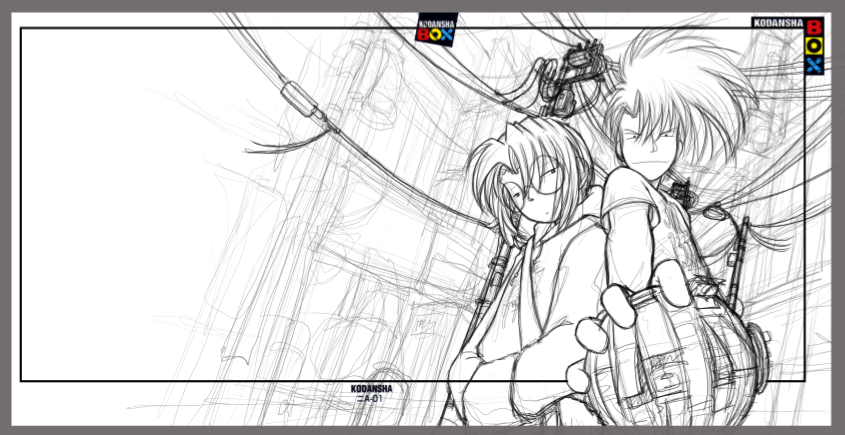Click the face of the character wearing glasses
Image resolution: width=845 pixels, height=435 pixels.
click(x=538, y=190)
